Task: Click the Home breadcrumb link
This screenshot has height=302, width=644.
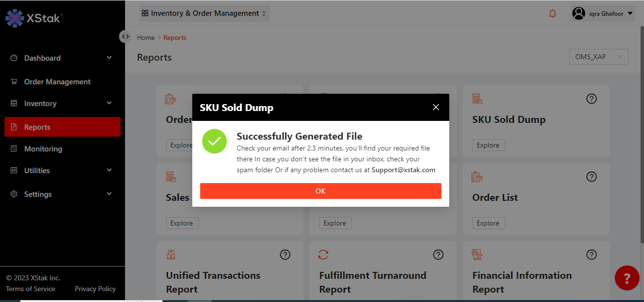Action: click(146, 38)
